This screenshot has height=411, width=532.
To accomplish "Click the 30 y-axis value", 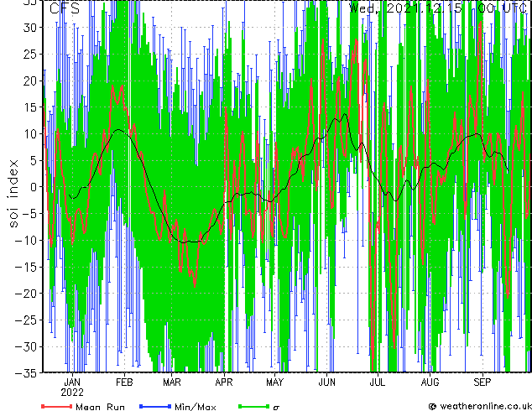I will pos(30,28).
